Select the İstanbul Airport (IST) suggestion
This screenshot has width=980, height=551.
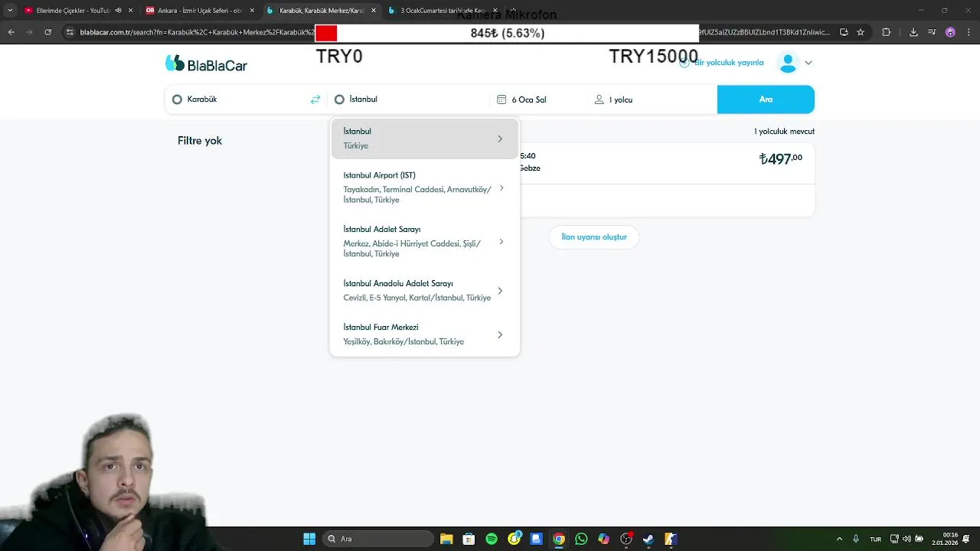click(x=425, y=187)
